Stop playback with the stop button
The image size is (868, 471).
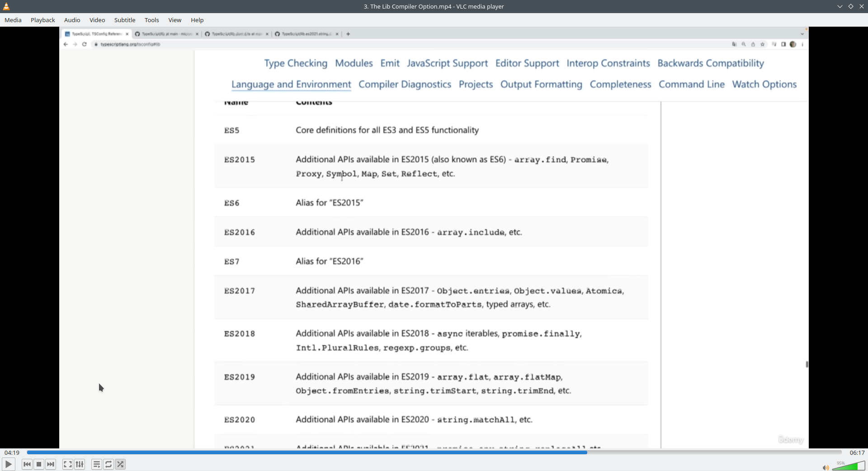point(39,464)
